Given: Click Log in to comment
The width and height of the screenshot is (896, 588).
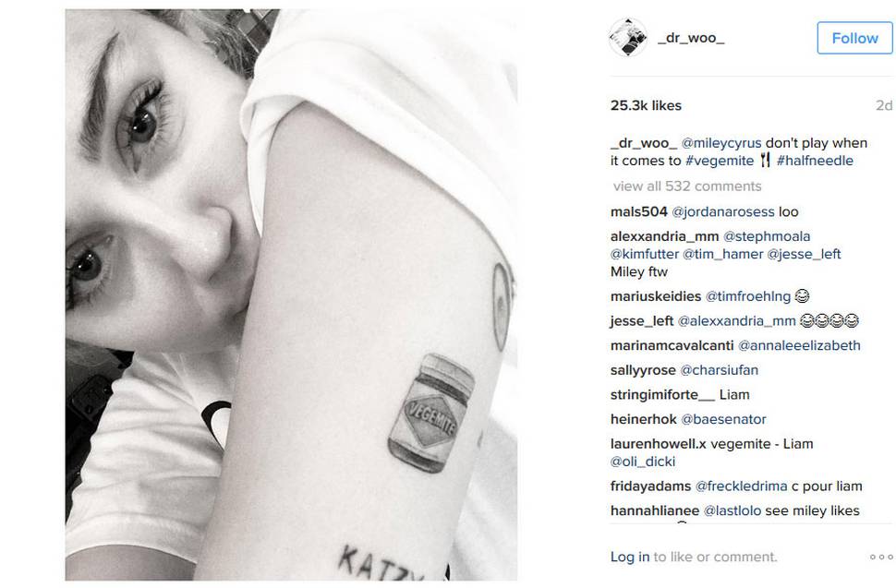Looking at the screenshot, I should [630, 557].
